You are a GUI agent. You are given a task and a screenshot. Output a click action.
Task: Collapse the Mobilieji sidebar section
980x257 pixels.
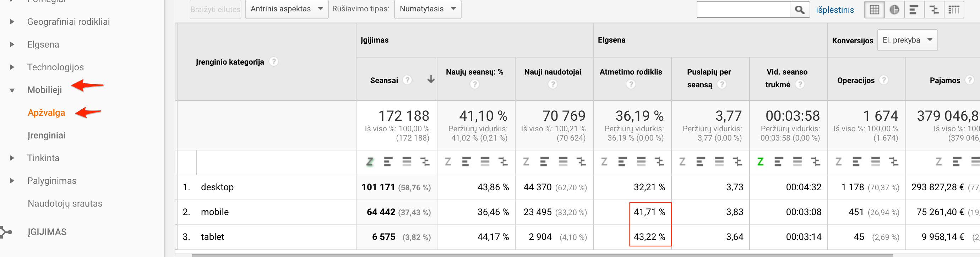pyautogui.click(x=12, y=90)
